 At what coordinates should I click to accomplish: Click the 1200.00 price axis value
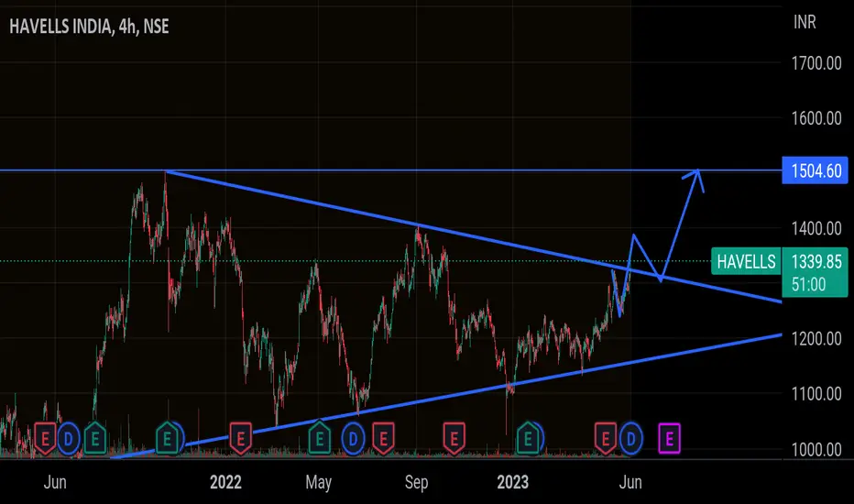[x=816, y=339]
